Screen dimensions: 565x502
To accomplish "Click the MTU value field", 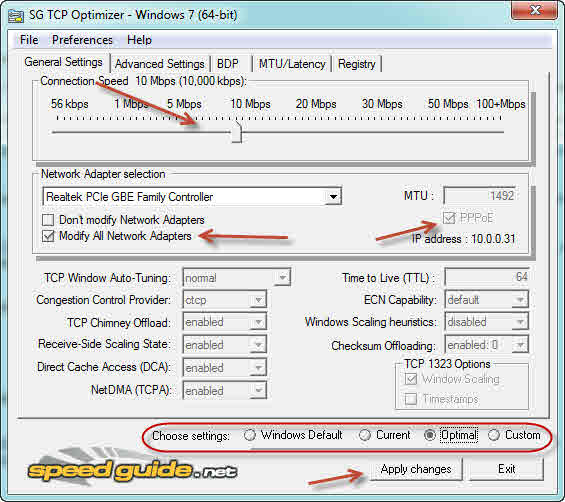I will click(x=480, y=196).
